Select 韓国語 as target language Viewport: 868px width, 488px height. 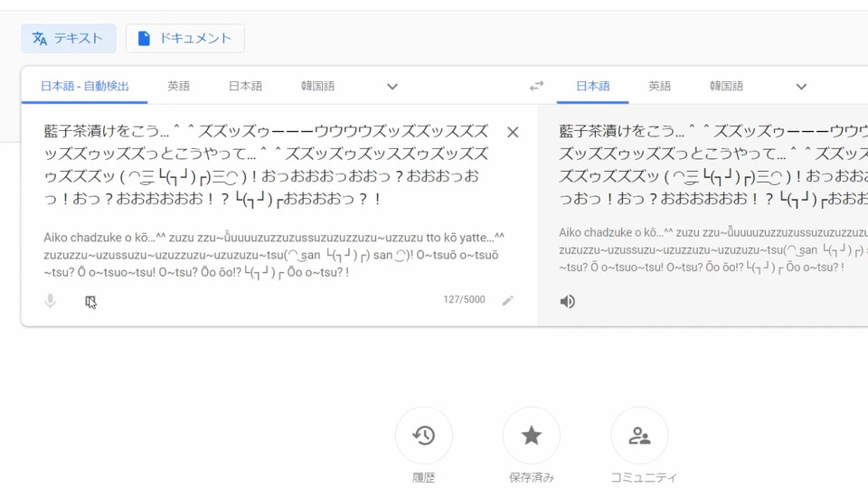click(x=726, y=87)
